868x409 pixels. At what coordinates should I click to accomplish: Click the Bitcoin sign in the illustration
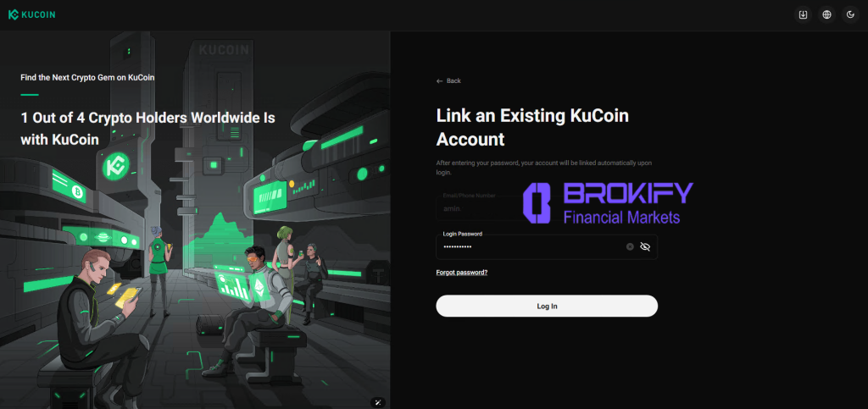coord(77,191)
